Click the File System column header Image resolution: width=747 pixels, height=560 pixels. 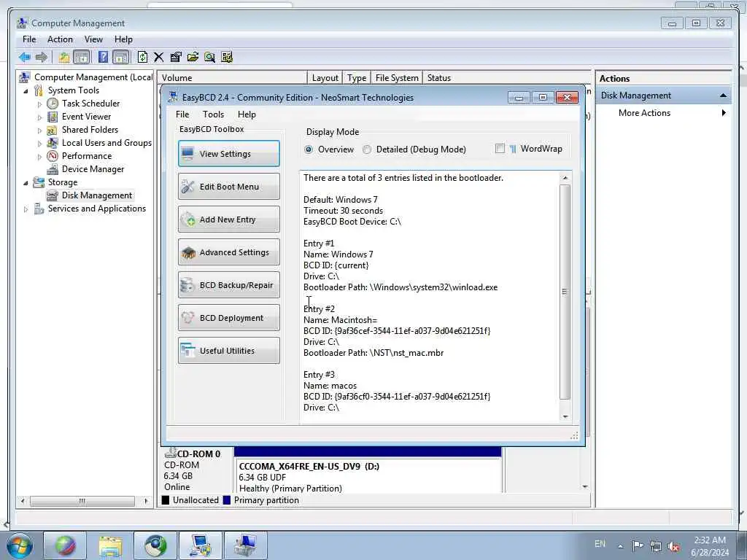click(397, 78)
